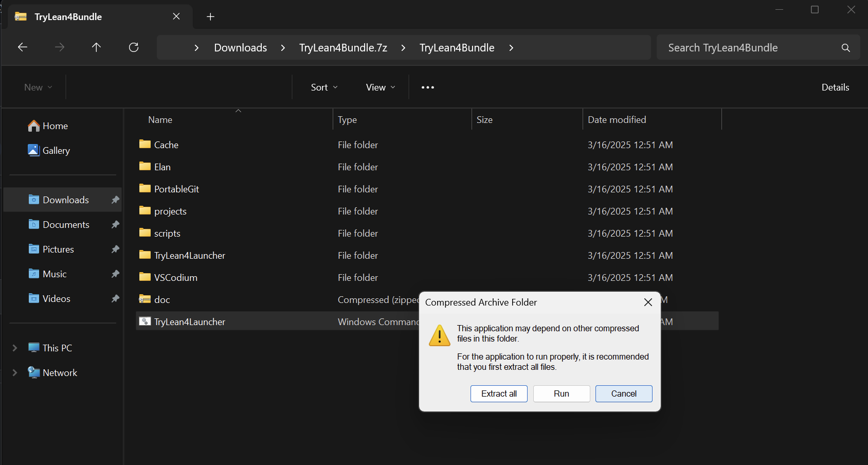
Task: Click the PortableGit folder icon
Action: click(145, 188)
